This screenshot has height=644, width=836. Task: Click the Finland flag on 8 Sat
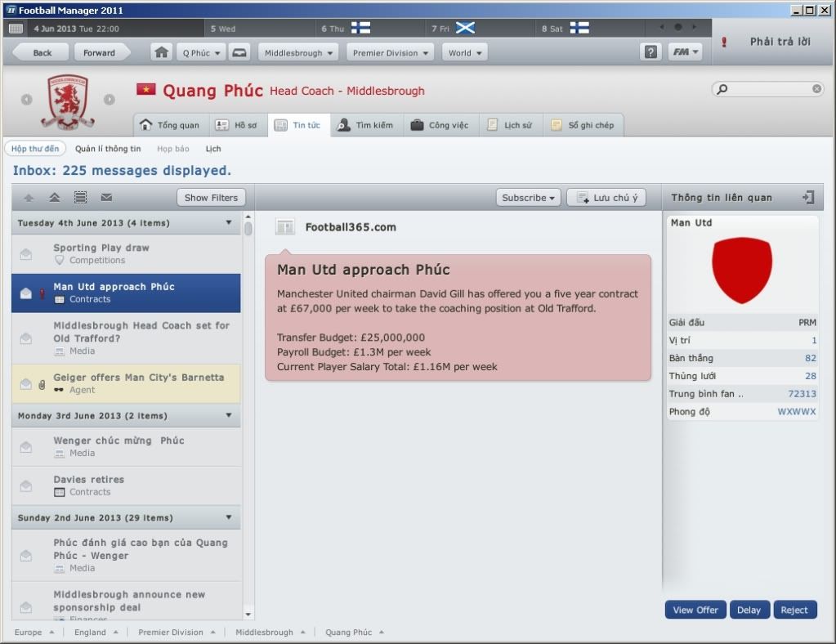579,28
